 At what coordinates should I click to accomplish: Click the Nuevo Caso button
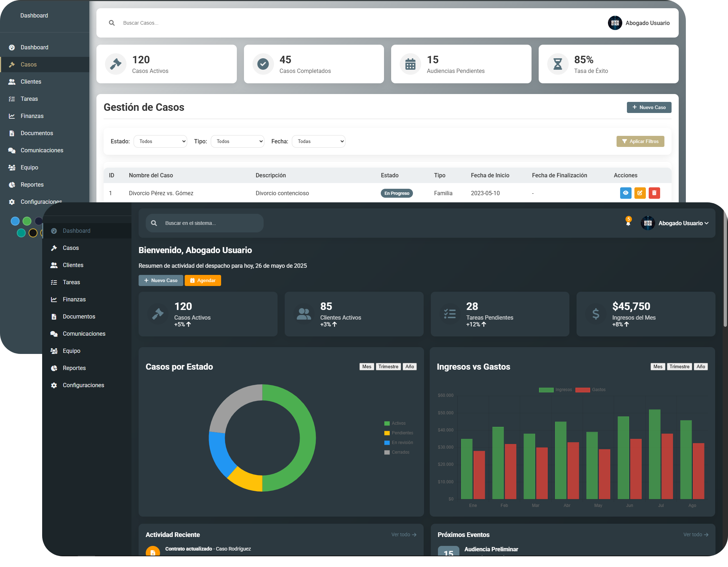tap(161, 280)
